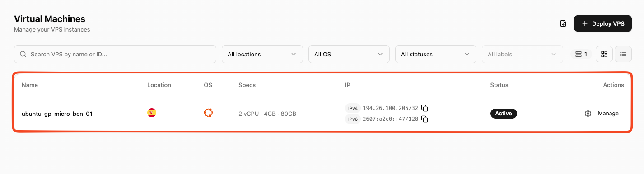
Task: Click the Active status badge
Action: click(504, 114)
